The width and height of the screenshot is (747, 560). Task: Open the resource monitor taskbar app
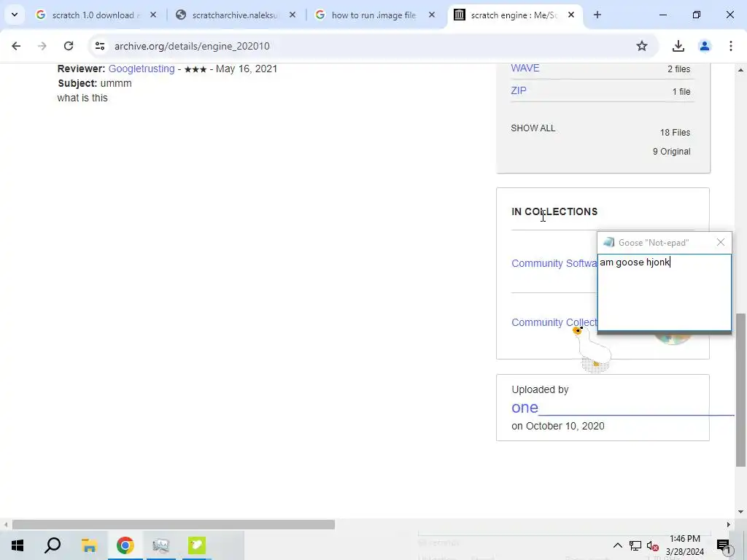[x=160, y=545]
